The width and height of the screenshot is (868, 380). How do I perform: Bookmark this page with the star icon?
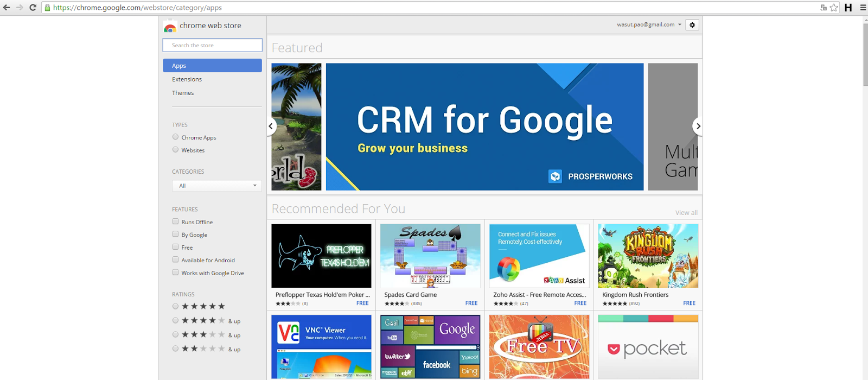(834, 8)
